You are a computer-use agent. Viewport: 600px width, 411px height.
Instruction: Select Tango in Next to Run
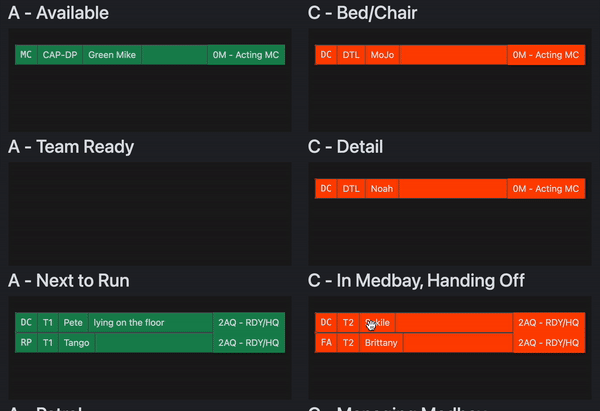[x=76, y=343]
